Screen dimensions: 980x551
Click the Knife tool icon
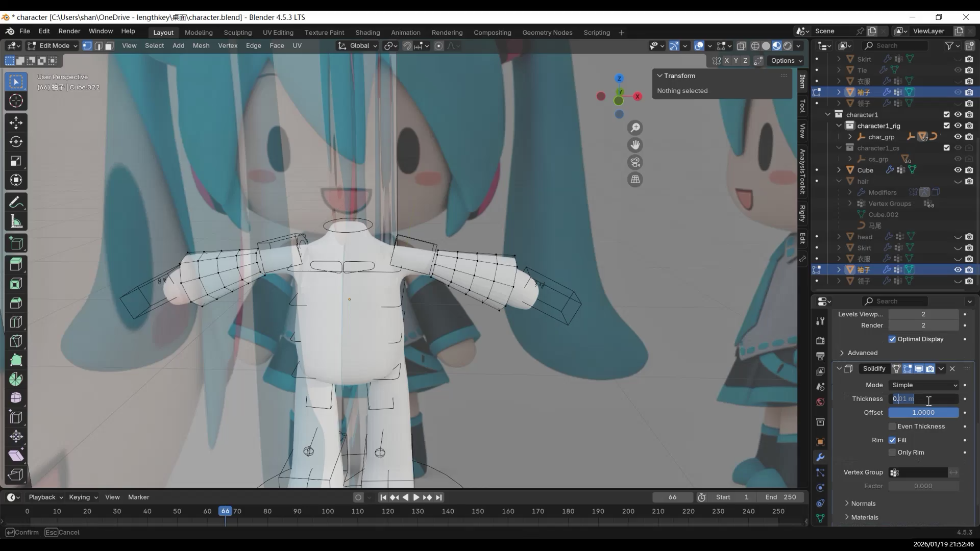tap(16, 341)
